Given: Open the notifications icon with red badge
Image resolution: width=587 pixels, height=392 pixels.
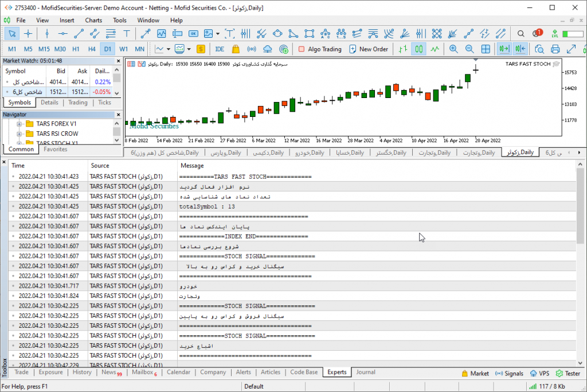Looking at the screenshot, I should tap(537, 33).
